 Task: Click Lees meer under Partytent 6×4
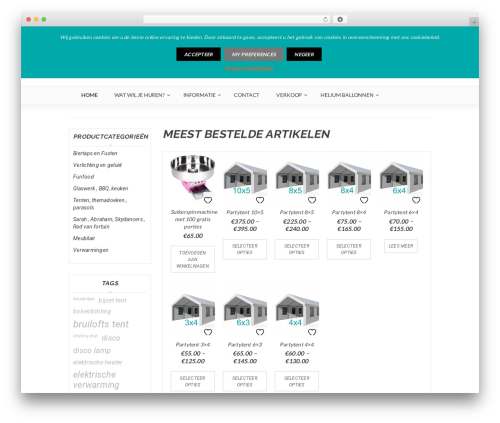tap(401, 246)
